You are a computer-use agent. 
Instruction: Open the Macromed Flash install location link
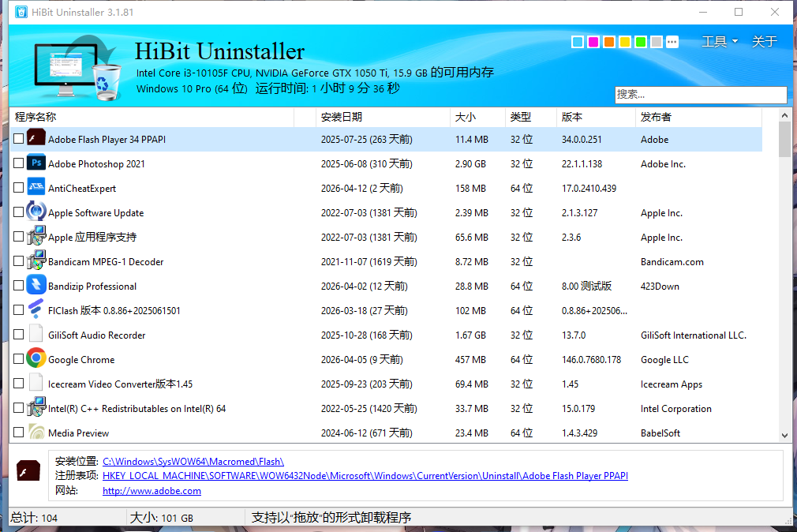[193, 462]
